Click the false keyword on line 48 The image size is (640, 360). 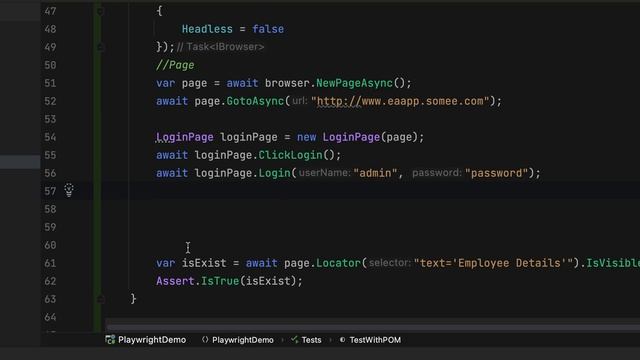268,29
